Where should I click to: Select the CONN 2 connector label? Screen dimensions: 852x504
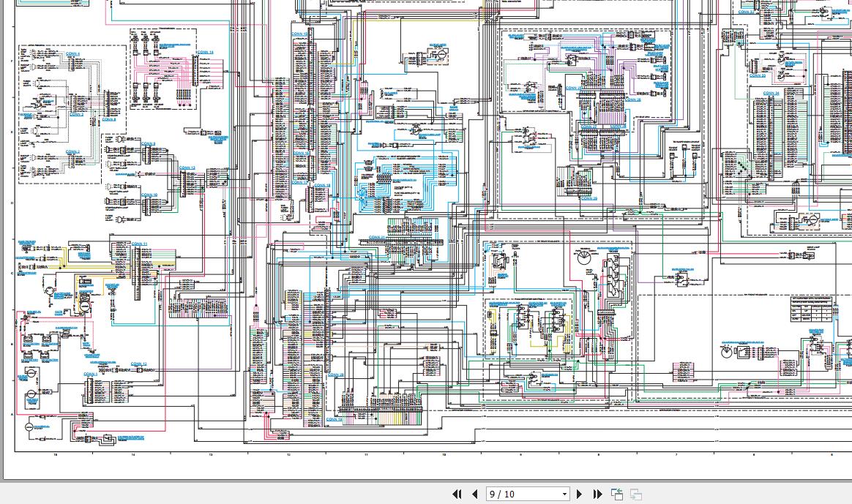[x=72, y=152]
